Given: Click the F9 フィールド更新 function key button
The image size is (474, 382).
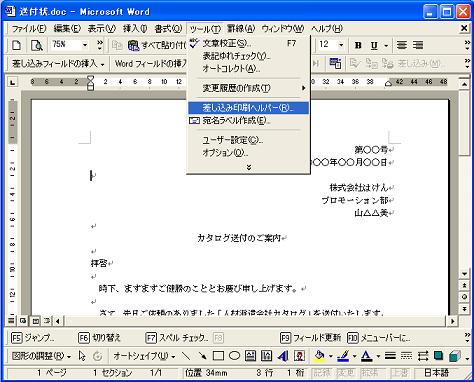Looking at the screenshot, I should [311, 338].
